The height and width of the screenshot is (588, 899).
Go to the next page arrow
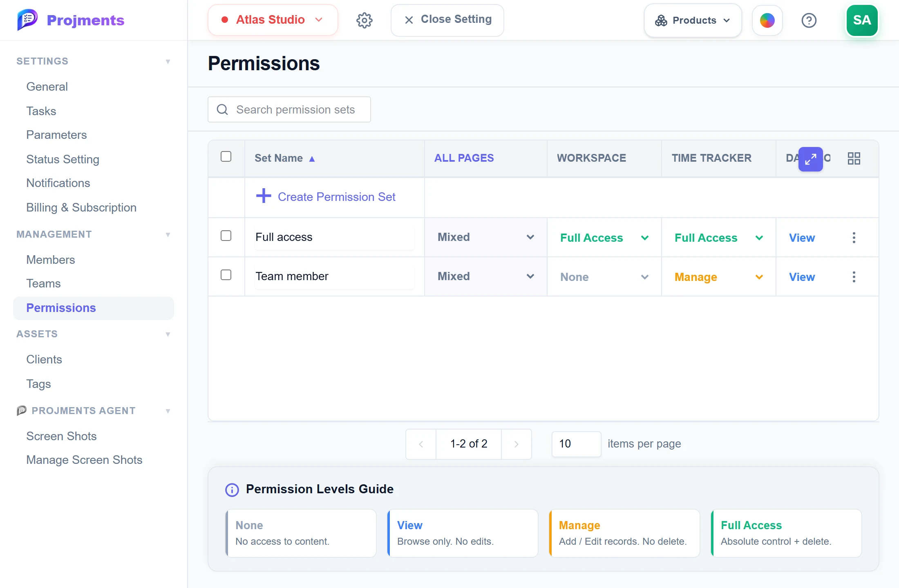click(x=516, y=444)
